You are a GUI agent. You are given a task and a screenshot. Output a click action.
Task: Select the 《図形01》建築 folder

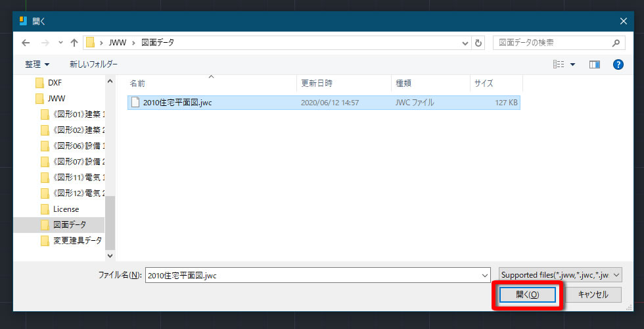click(72, 114)
